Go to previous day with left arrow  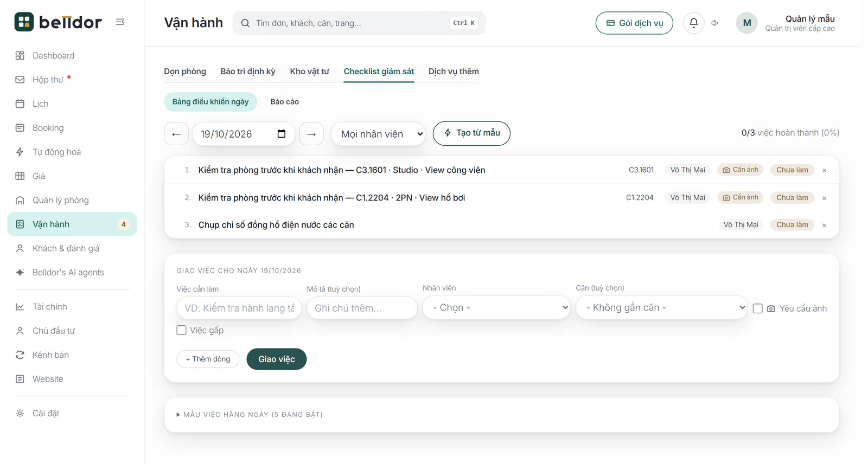pyautogui.click(x=176, y=134)
